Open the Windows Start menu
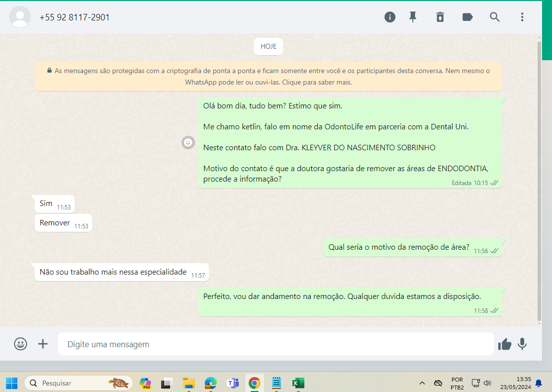The width and height of the screenshot is (552, 392). (11, 383)
